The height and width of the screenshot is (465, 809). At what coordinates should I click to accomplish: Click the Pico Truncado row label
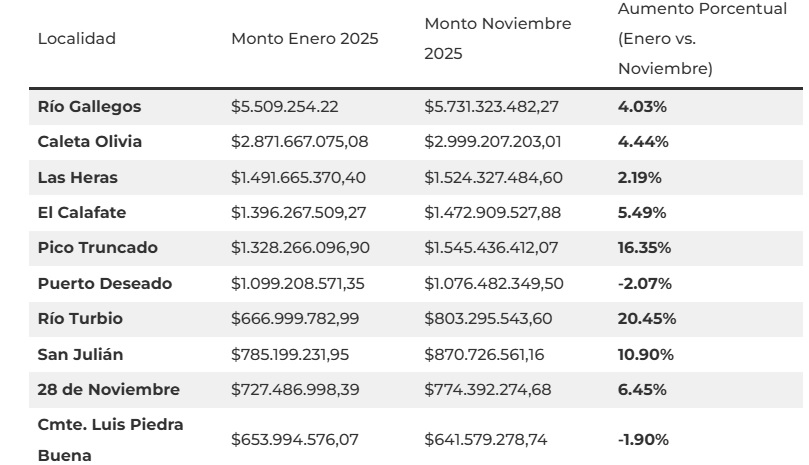click(x=97, y=248)
